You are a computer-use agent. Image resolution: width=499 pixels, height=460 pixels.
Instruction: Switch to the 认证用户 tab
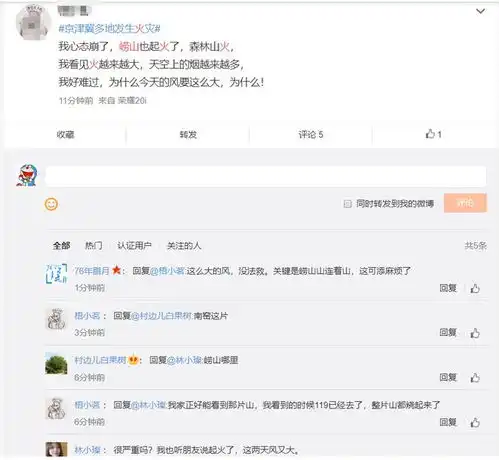point(134,246)
